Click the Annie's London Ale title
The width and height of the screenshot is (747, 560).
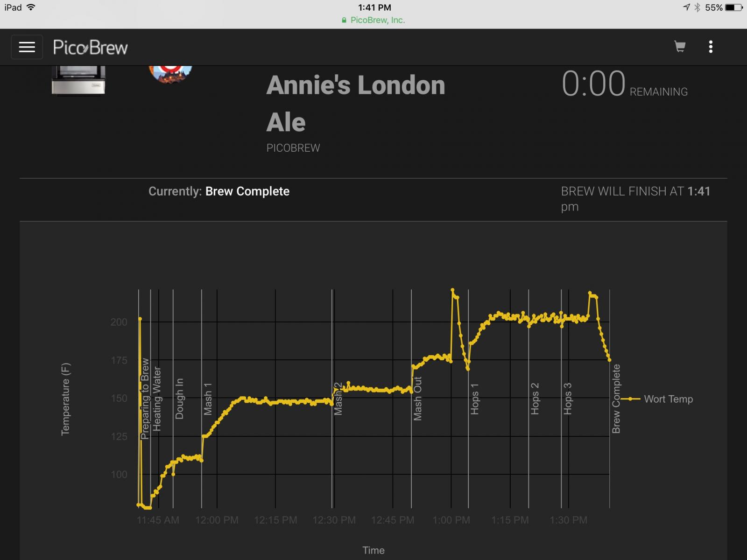click(356, 104)
